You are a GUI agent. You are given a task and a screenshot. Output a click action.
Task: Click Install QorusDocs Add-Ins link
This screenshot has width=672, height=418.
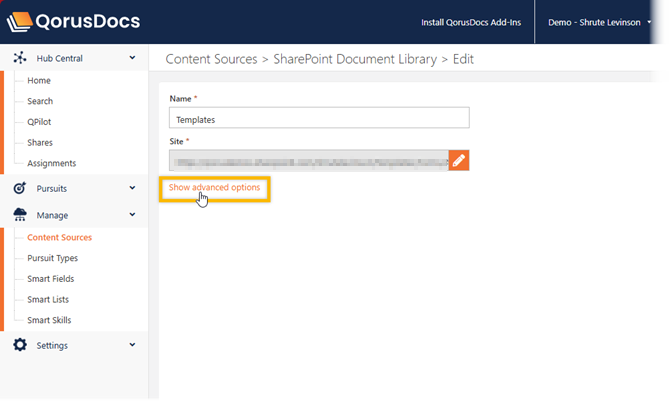[x=473, y=21]
